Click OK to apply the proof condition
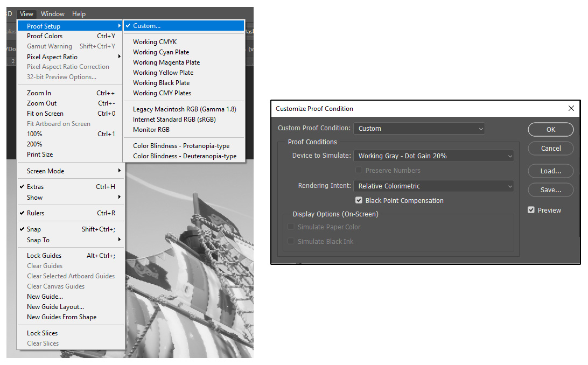Screen dimensions: 588x365 click(550, 129)
